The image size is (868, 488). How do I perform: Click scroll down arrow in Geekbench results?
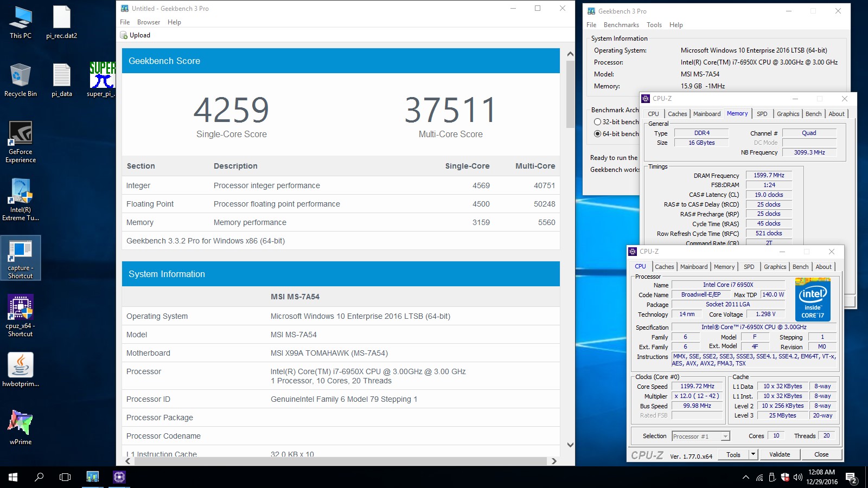click(x=570, y=445)
